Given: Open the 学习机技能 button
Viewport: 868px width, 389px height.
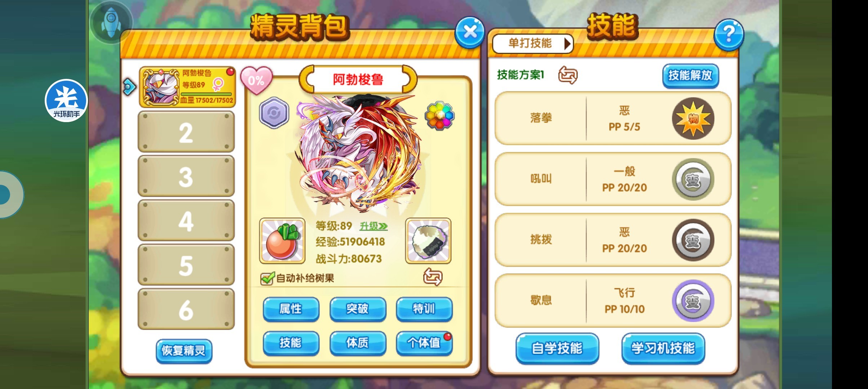Looking at the screenshot, I should pyautogui.click(x=663, y=348).
